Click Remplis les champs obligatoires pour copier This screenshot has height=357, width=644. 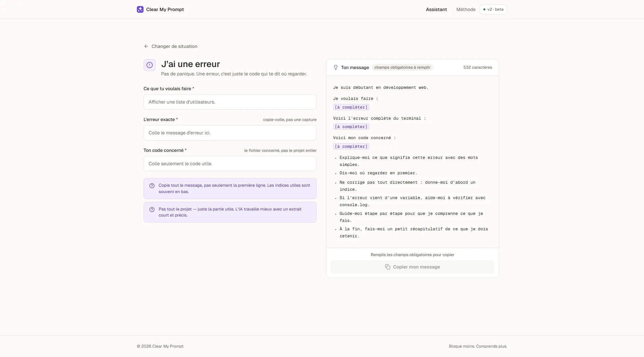click(x=413, y=255)
